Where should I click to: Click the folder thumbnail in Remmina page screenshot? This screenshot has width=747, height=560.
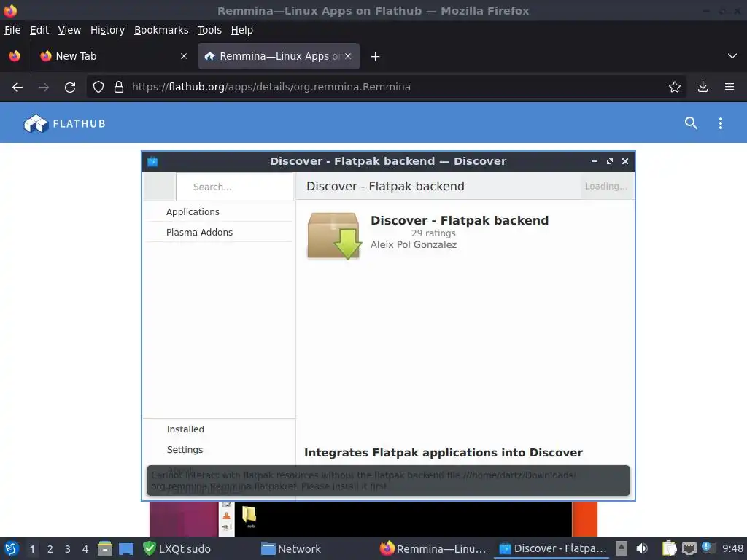coord(249,516)
